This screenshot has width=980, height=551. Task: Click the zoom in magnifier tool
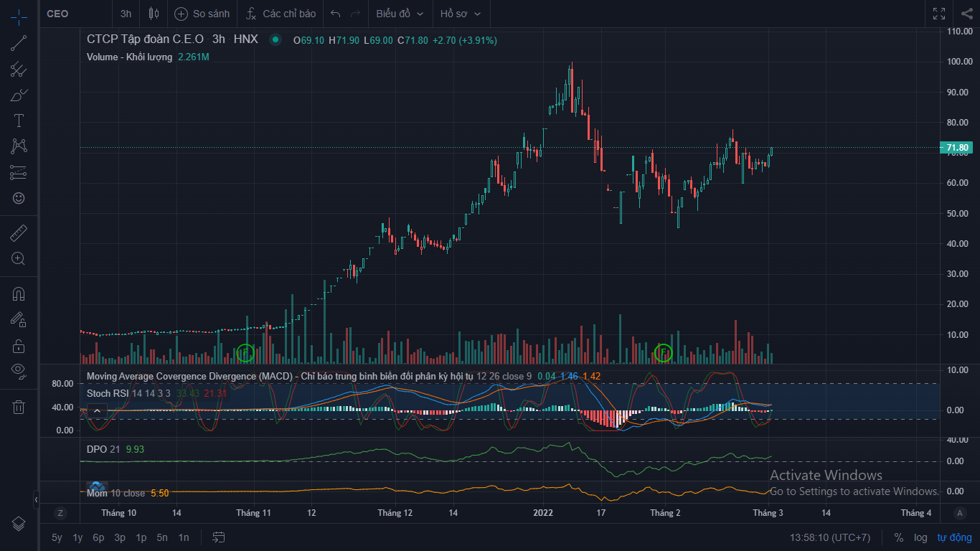(x=19, y=259)
